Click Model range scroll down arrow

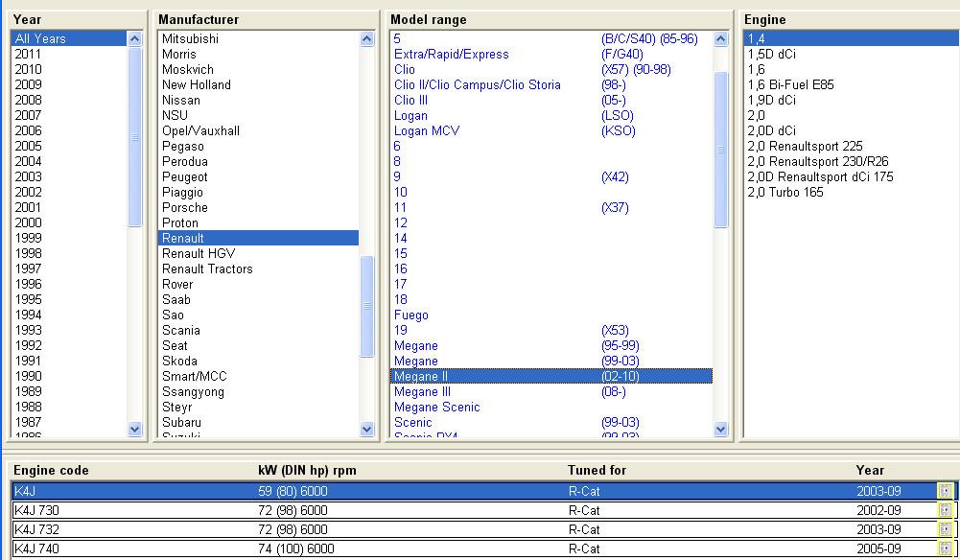[x=721, y=430]
